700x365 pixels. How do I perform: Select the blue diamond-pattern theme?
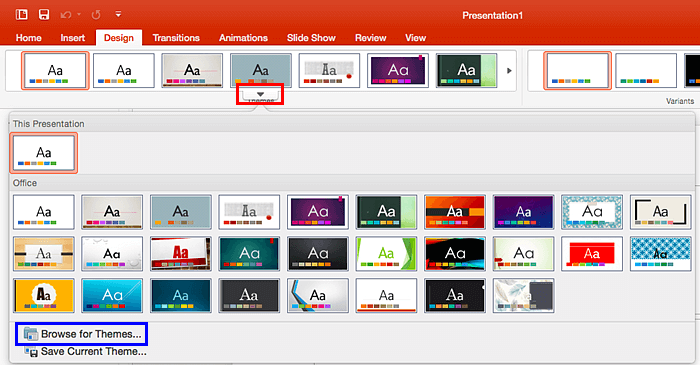coord(660,254)
